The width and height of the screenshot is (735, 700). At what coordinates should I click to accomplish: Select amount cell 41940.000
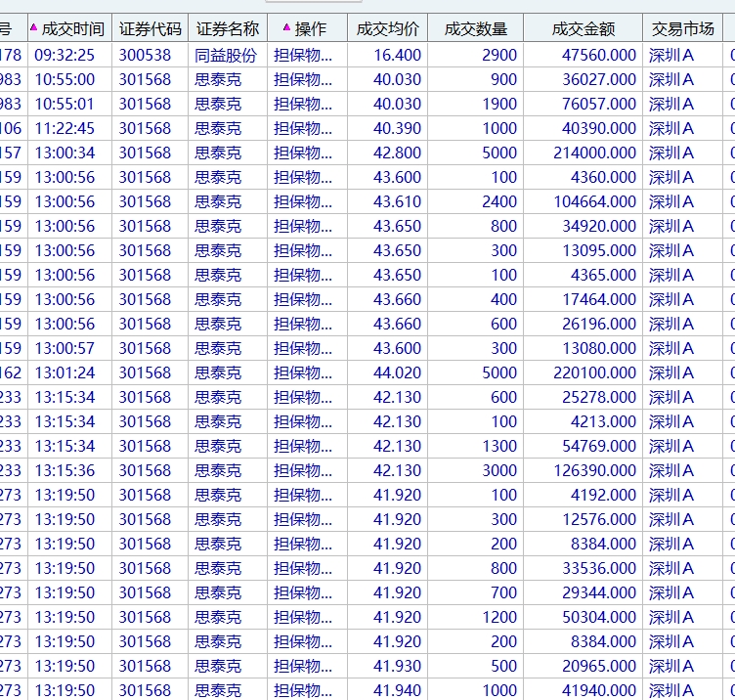click(599, 690)
